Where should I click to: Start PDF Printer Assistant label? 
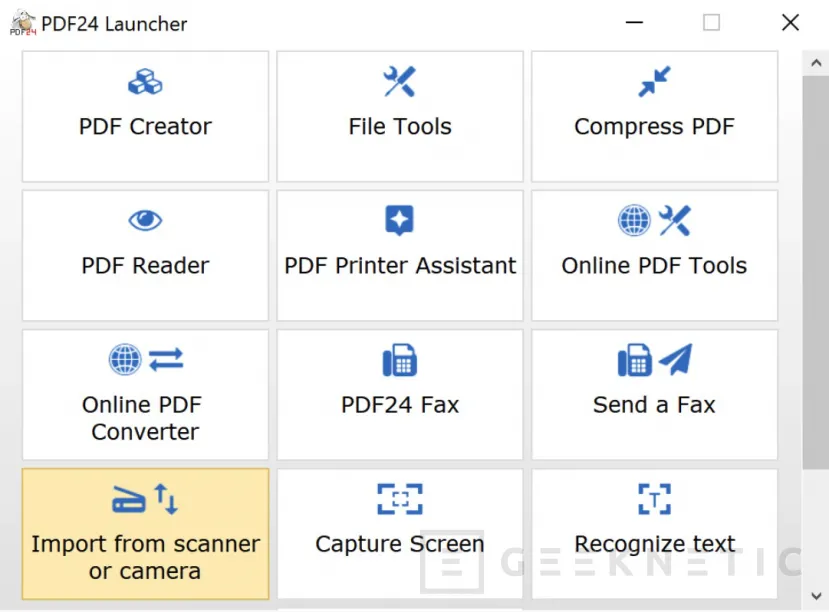pyautogui.click(x=400, y=266)
